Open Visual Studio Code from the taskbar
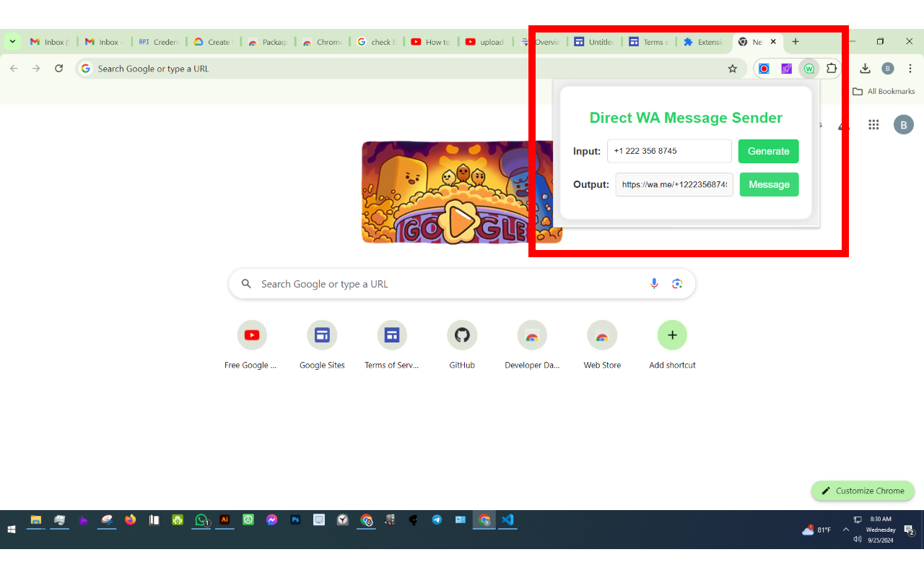Viewport: 924px width, 578px height. 507,520
